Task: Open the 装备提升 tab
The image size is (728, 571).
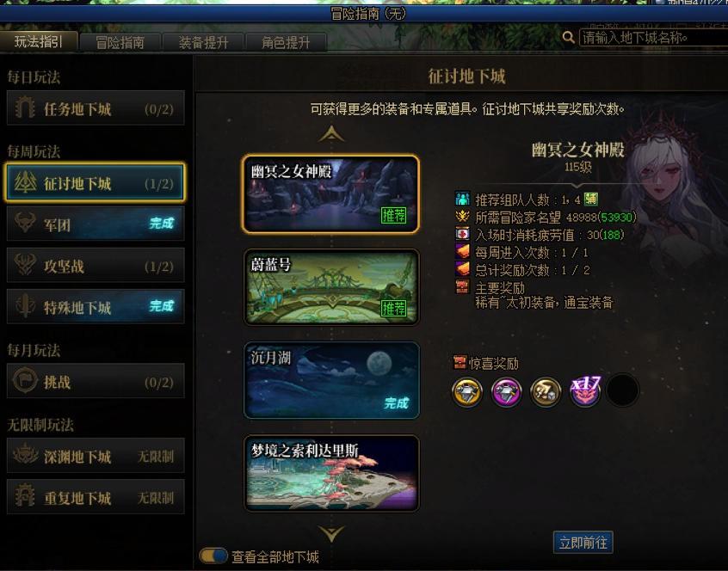Action: (203, 42)
